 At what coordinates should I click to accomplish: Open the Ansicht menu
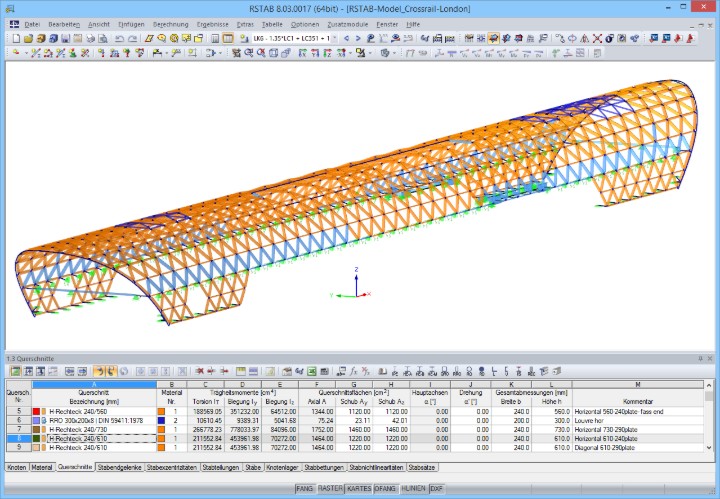99,24
